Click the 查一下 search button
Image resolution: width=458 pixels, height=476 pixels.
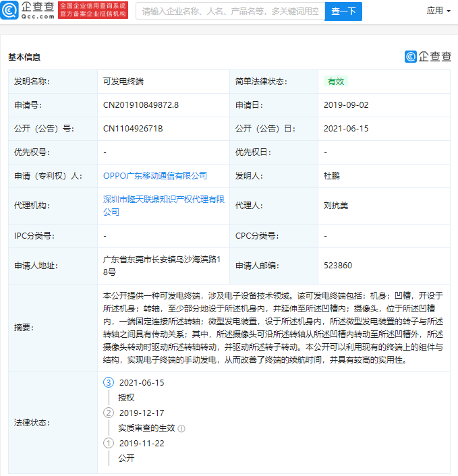343,11
